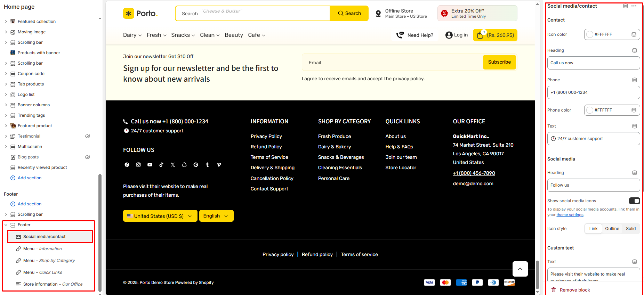644x295 pixels.
Task: Click Remove block
Action: point(574,290)
